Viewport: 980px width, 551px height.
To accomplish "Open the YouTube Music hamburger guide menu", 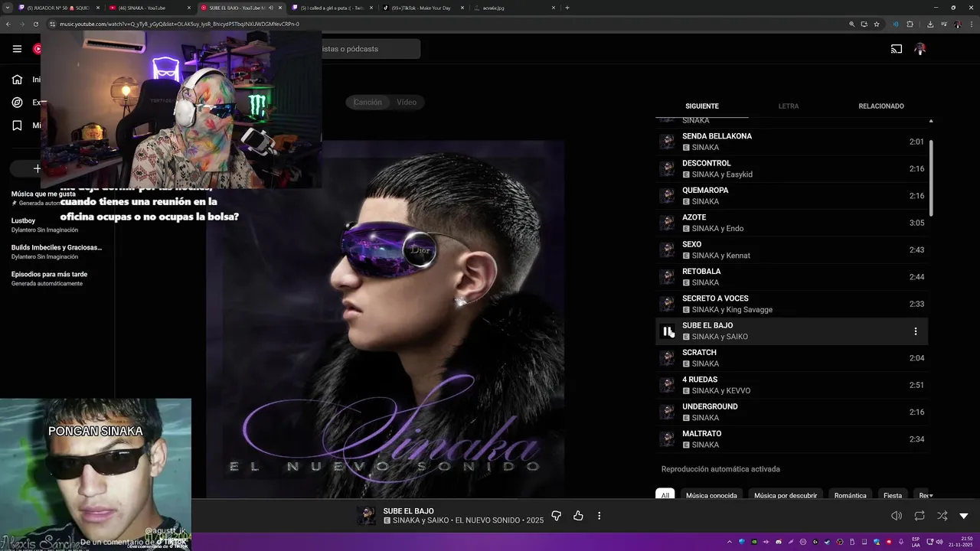I will click(x=17, y=49).
